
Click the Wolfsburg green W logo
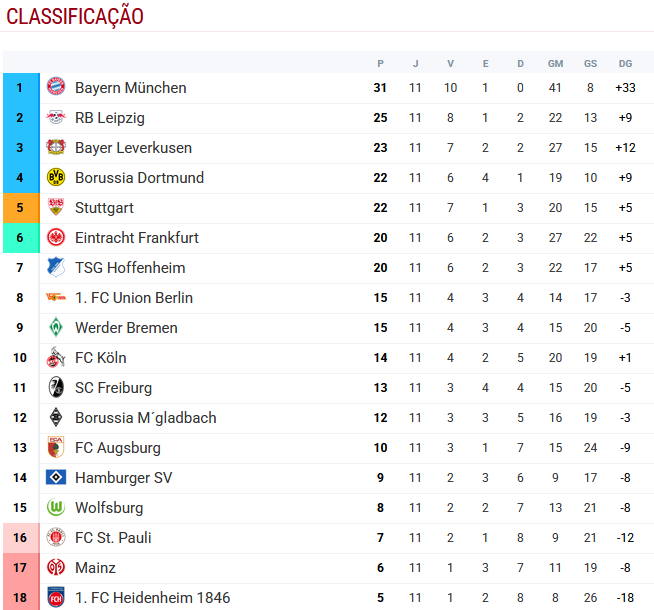56,508
